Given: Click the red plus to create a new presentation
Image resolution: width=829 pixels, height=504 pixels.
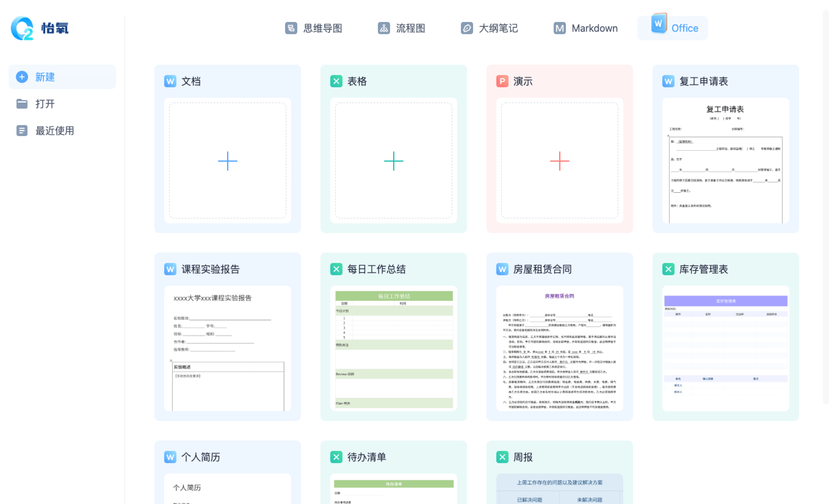Looking at the screenshot, I should [x=560, y=161].
